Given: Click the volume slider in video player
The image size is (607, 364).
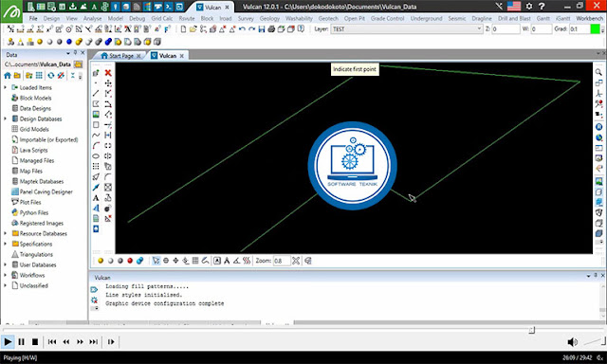Looking at the screenshot, I should [595, 341].
